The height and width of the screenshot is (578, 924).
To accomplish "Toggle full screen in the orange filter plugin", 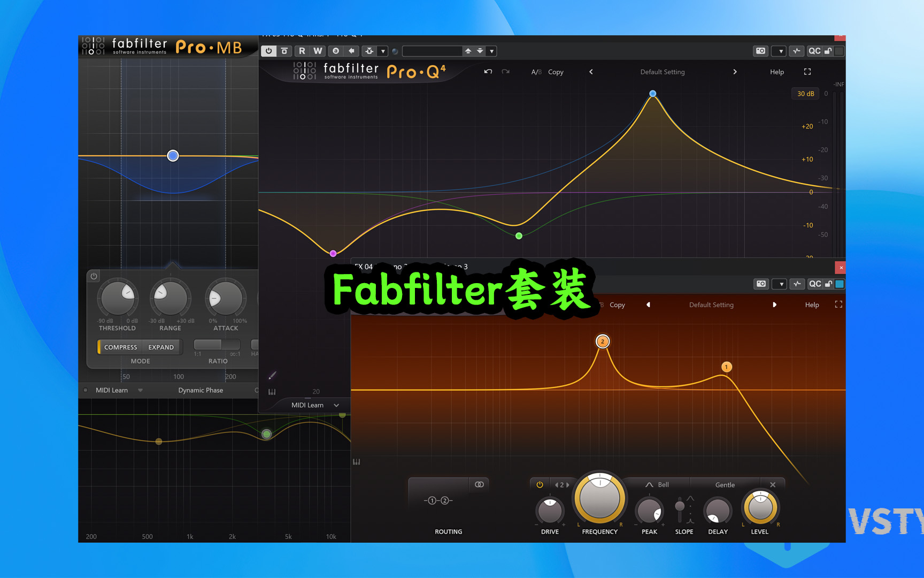I will tap(838, 304).
